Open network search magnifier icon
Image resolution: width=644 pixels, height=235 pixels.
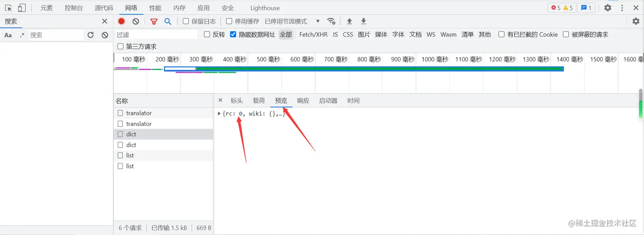tap(168, 21)
